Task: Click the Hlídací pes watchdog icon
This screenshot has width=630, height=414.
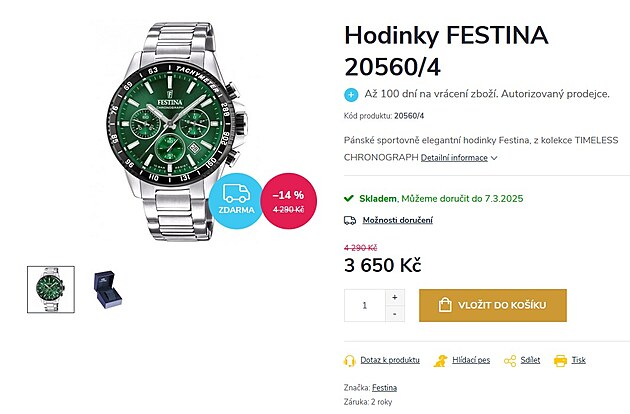Action: pos(439,360)
